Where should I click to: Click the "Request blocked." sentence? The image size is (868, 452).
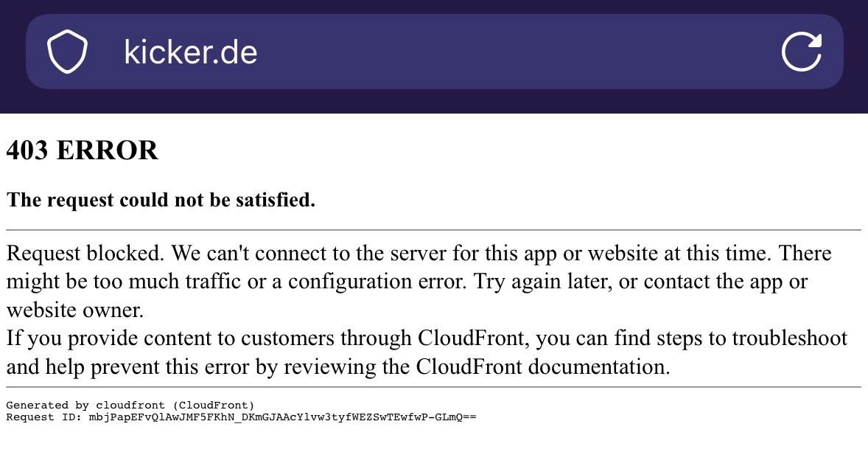(85, 254)
